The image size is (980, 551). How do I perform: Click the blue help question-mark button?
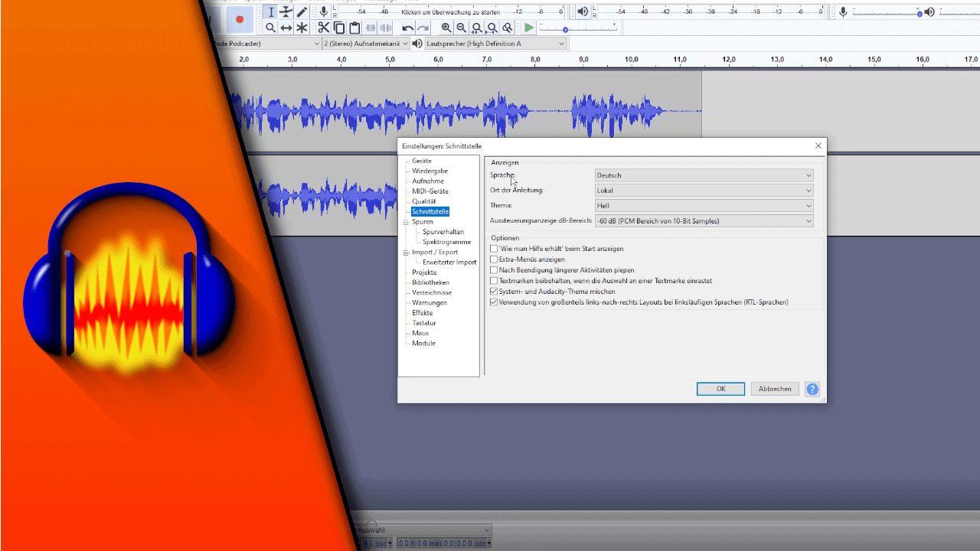click(x=812, y=389)
